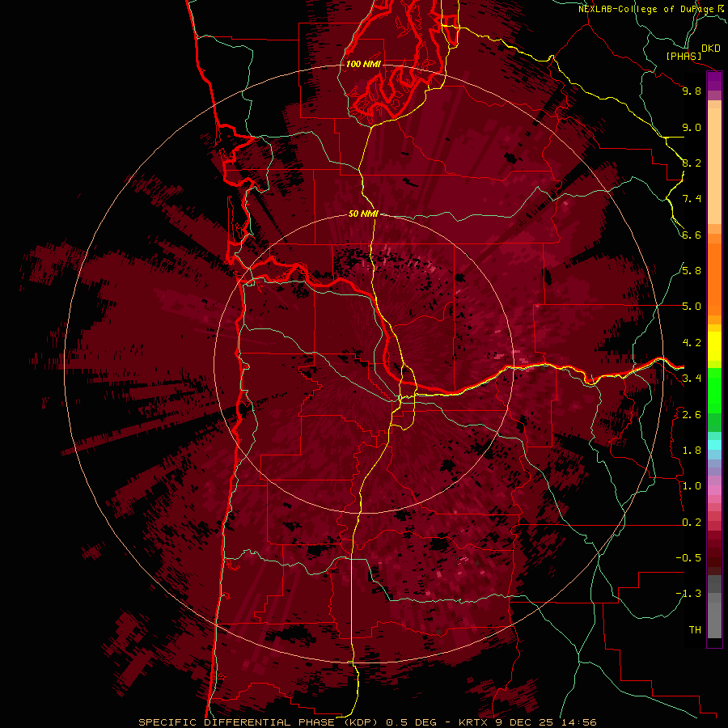Screen dimensions: 728x728
Task: Click the 8.2 legend value
Action: click(x=692, y=163)
